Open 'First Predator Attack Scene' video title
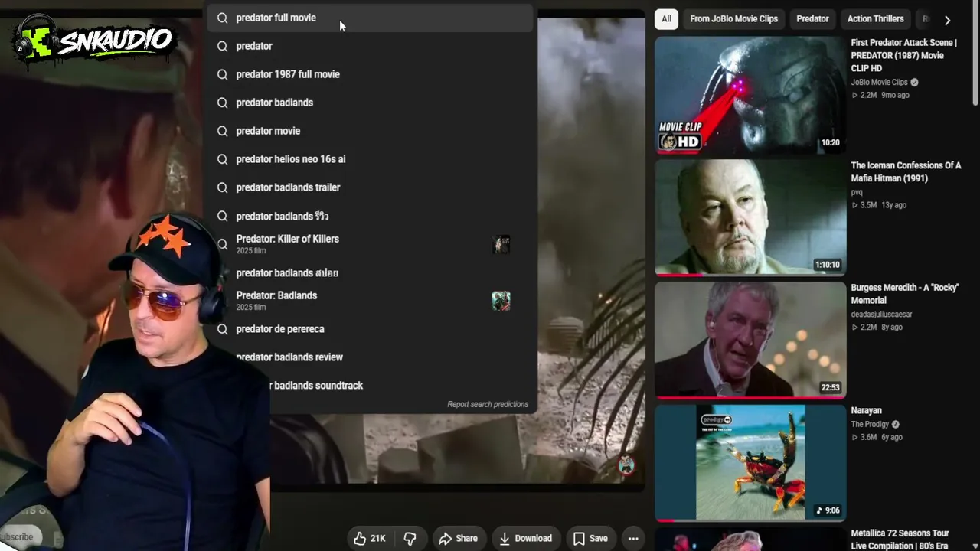 (x=904, y=55)
